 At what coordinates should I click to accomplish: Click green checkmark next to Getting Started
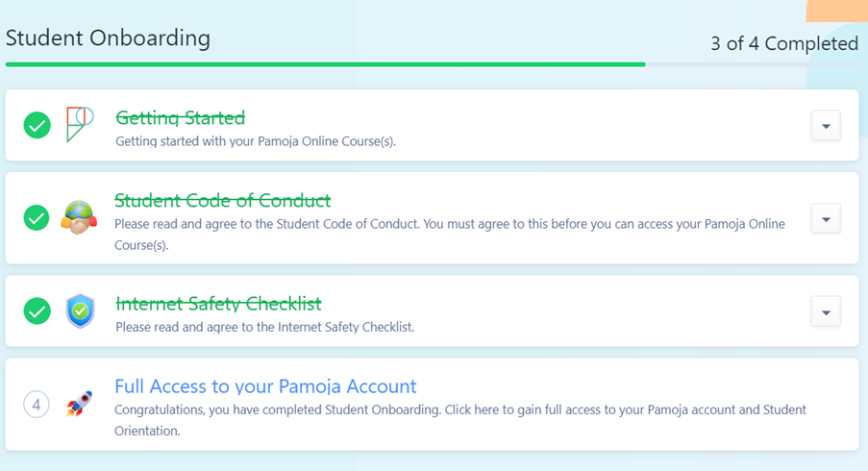37,125
